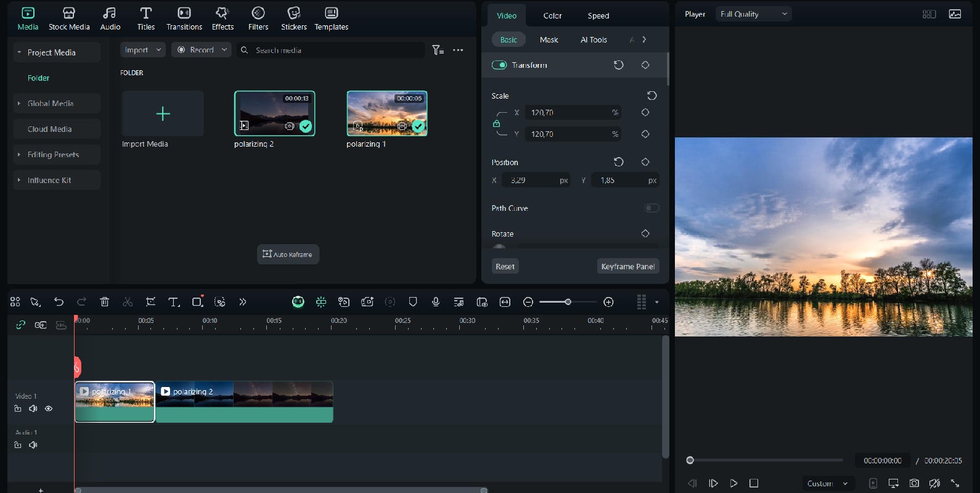Delete selected clip with trash icon
This screenshot has width=980, height=493.
click(x=105, y=302)
